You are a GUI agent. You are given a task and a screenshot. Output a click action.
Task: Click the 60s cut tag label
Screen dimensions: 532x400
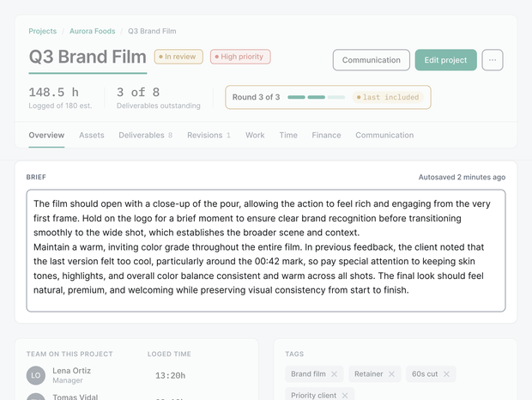tap(425, 374)
